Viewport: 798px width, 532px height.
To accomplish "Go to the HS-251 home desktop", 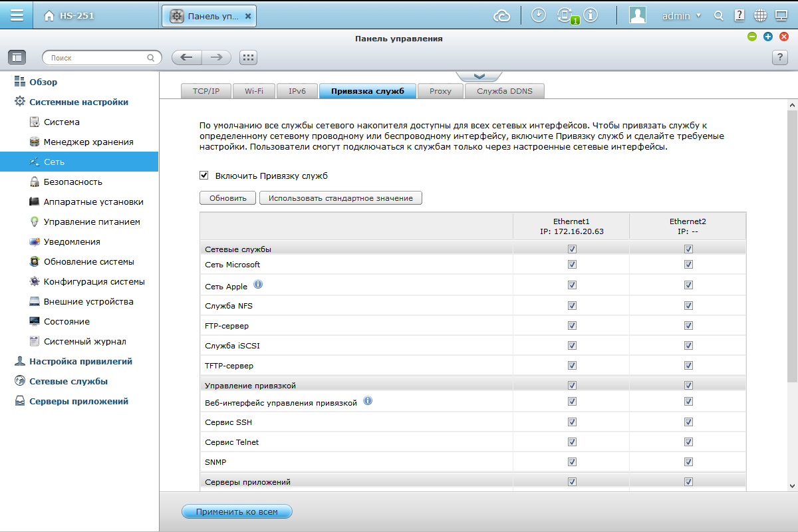I will pyautogui.click(x=70, y=15).
